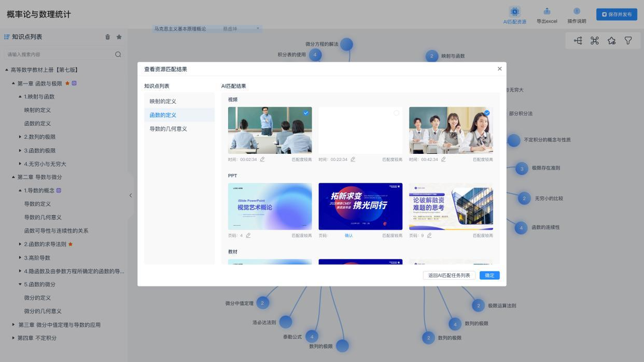
Task: Click the trash icon in 知识点列表 header
Action: pyautogui.click(x=108, y=37)
